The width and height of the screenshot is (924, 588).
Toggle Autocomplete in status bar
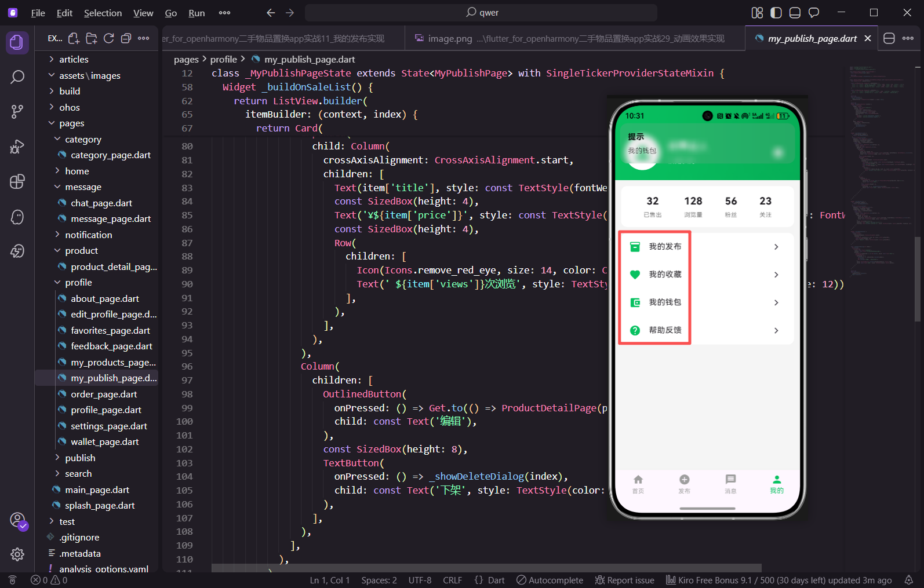550,580
